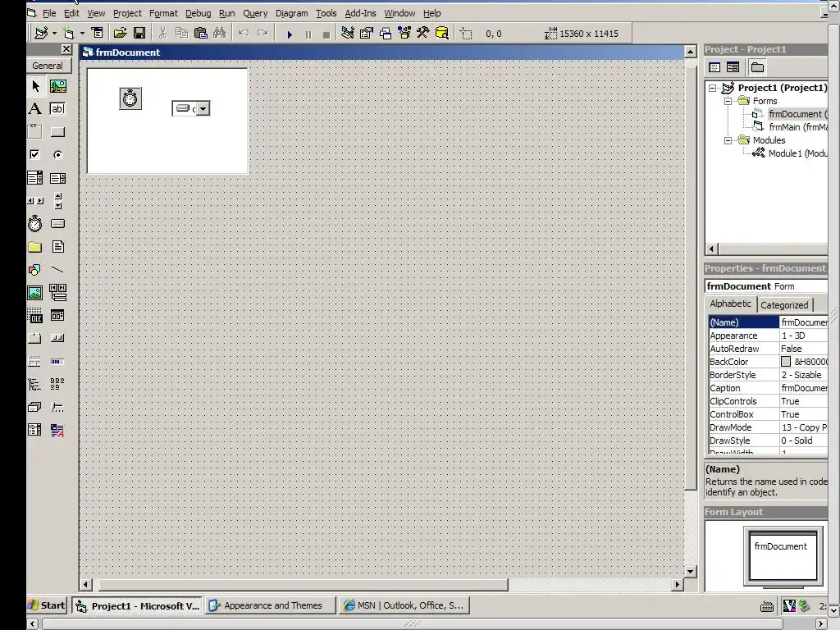Select the Image control tool
Viewport: 840px width, 630px height.
pyautogui.click(x=35, y=293)
